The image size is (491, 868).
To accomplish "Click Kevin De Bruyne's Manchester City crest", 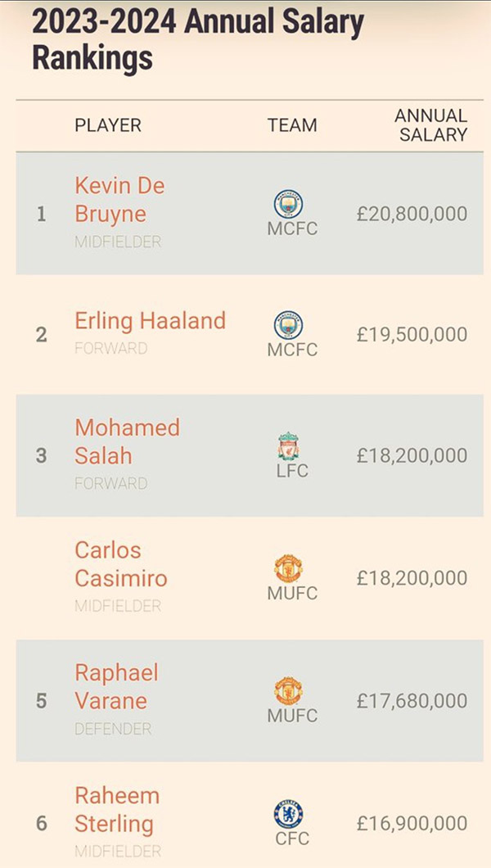I will [x=288, y=204].
